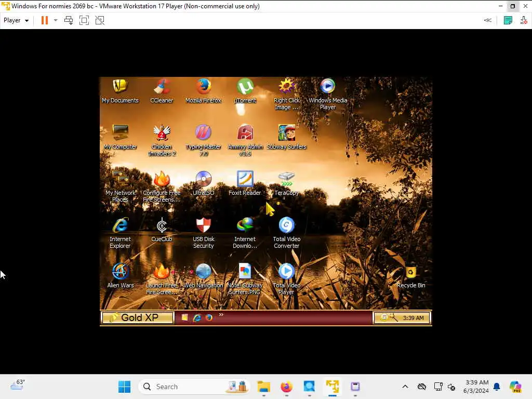Open Copilot preview taskbar icon
532x399 pixels.
click(x=515, y=387)
